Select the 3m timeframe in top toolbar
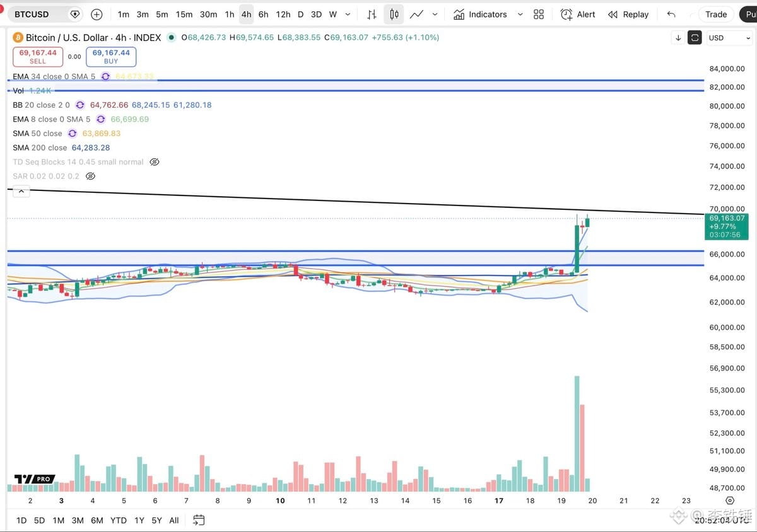757x532 pixels. pos(143,14)
